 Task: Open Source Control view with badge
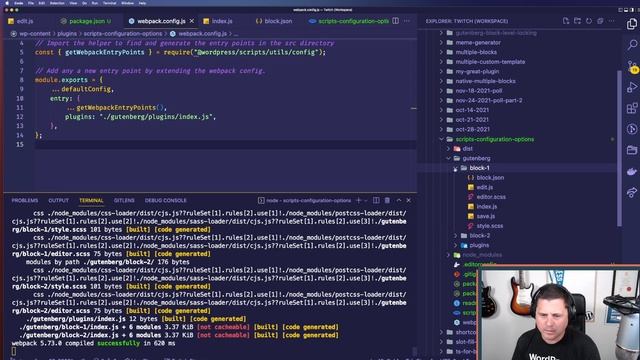coord(632,66)
